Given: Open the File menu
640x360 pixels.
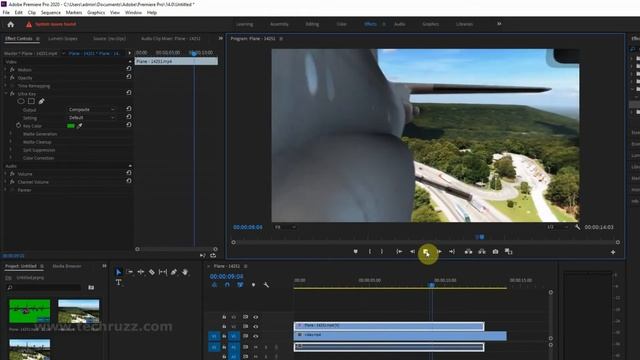Looking at the screenshot, I should point(6,13).
